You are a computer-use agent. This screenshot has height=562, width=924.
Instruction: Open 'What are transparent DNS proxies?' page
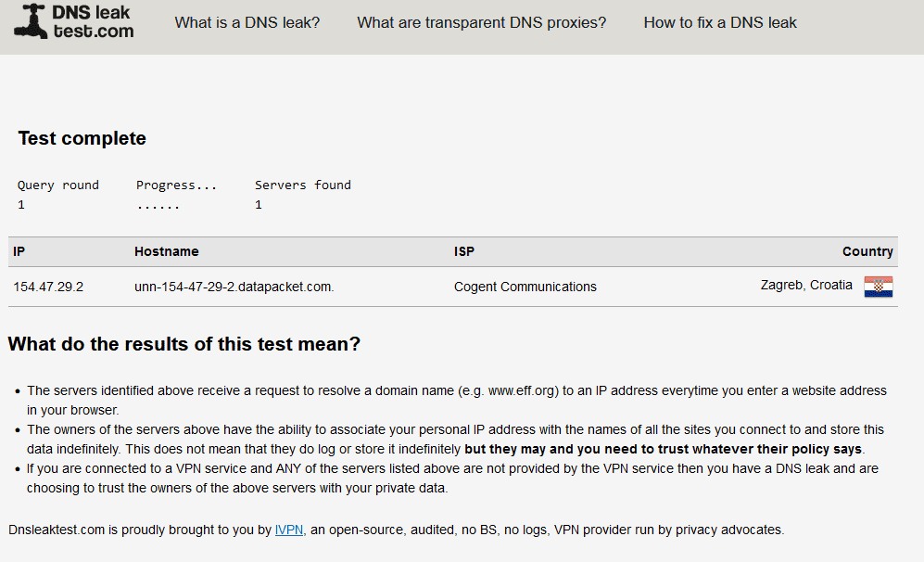click(x=481, y=22)
